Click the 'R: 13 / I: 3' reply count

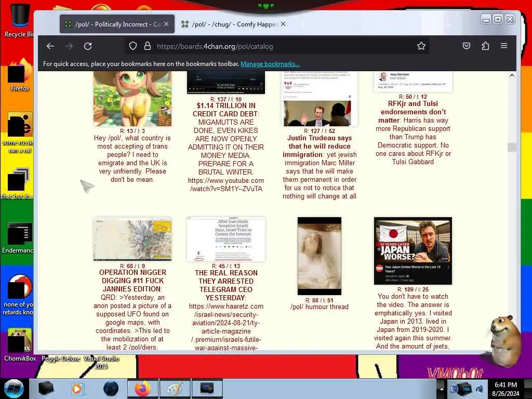[x=132, y=131]
